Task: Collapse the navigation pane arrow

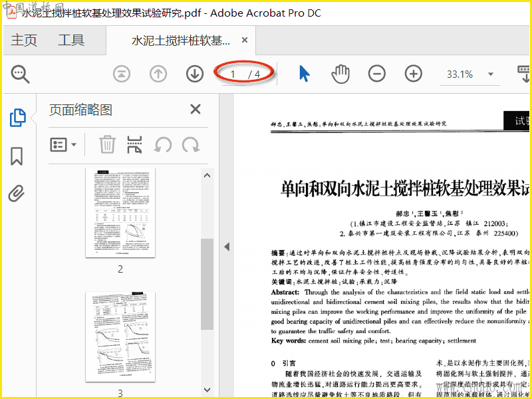Action: (x=227, y=247)
